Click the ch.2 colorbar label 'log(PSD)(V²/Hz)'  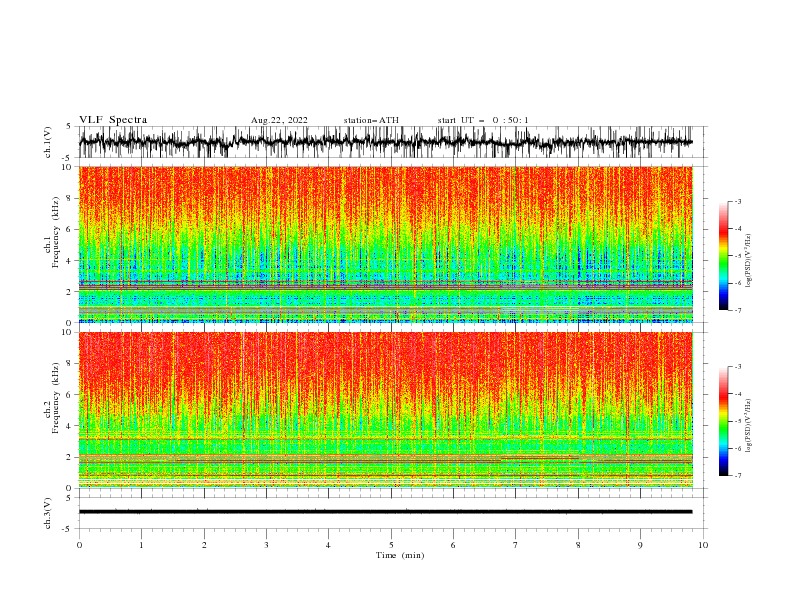(x=749, y=425)
